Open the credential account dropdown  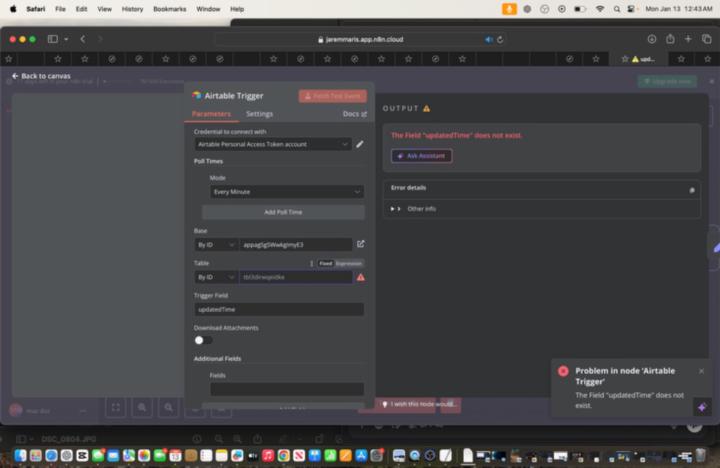click(273, 144)
